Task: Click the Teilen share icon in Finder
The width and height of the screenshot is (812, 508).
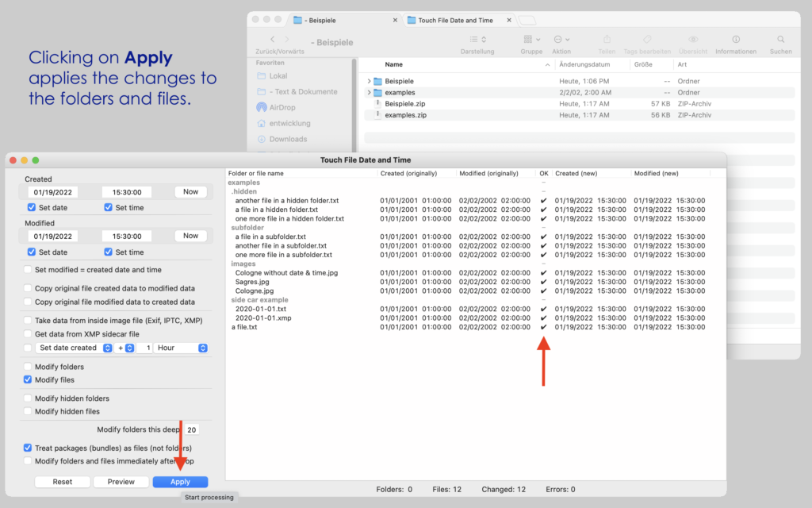Action: [x=607, y=40]
